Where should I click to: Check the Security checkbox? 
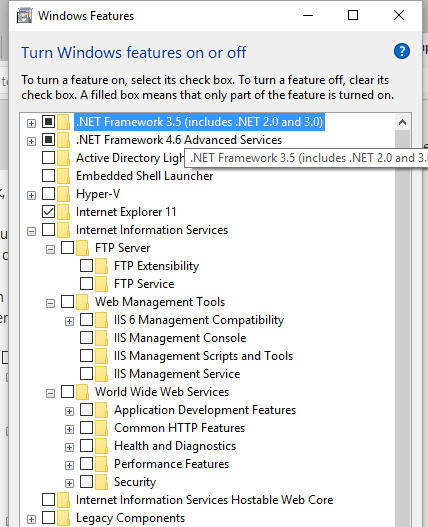pyautogui.click(x=86, y=481)
